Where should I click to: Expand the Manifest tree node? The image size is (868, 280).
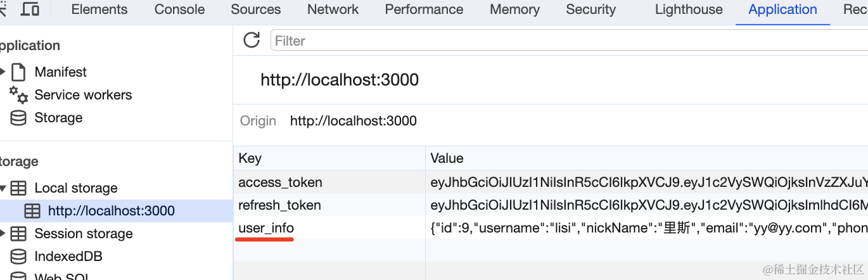[x=3, y=72]
